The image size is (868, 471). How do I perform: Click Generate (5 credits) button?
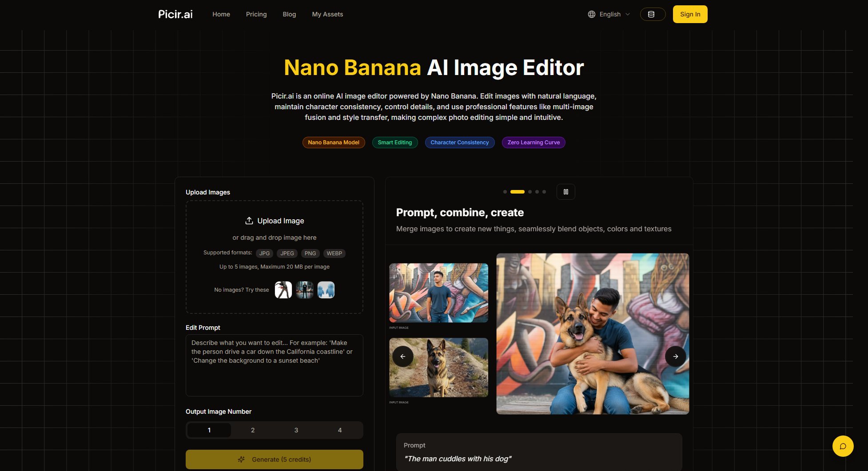pyautogui.click(x=275, y=459)
